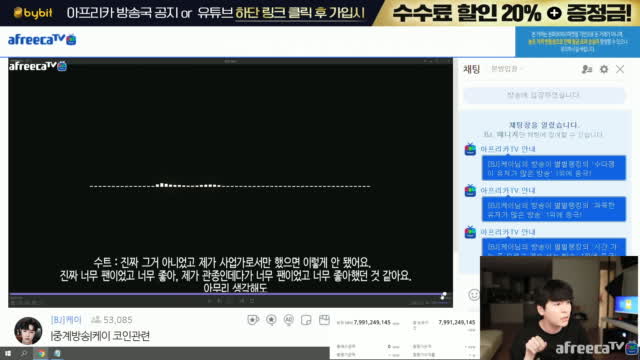Image resolution: width=640 pixels, height=360 pixels.
Task: Close the chat panel with the X
Action: tap(620, 69)
